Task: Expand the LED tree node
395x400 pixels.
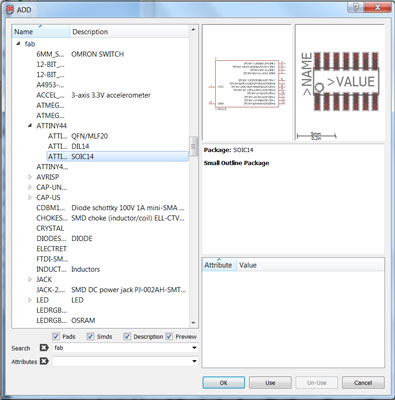Action: click(30, 300)
